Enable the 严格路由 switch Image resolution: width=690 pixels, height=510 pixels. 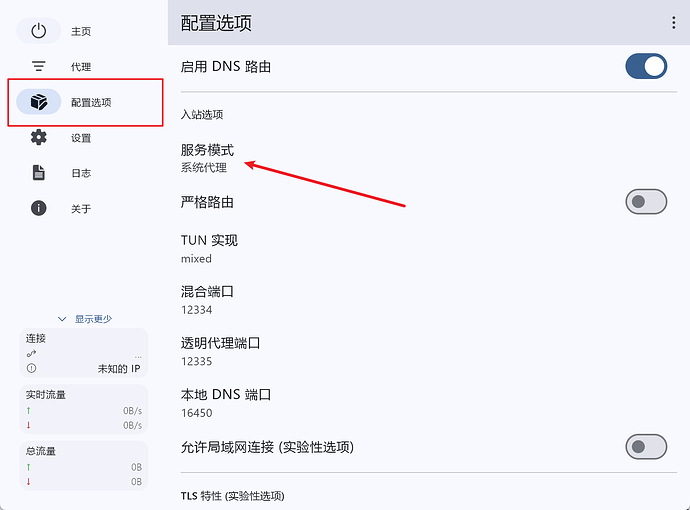click(645, 202)
